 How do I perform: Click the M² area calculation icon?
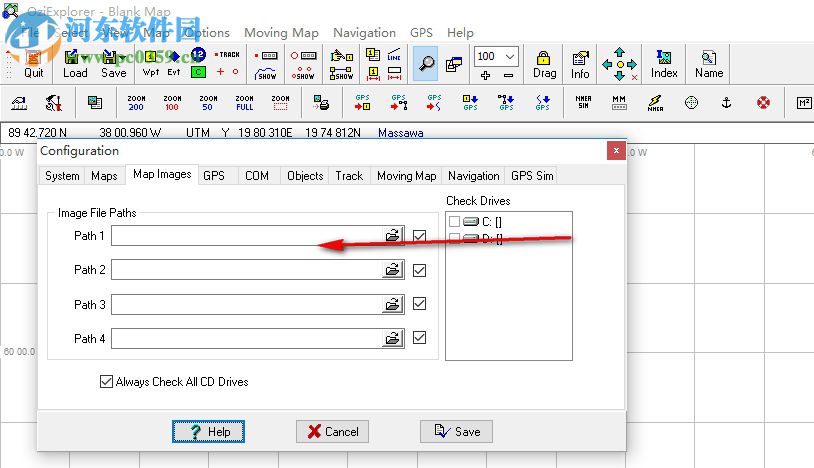[804, 103]
